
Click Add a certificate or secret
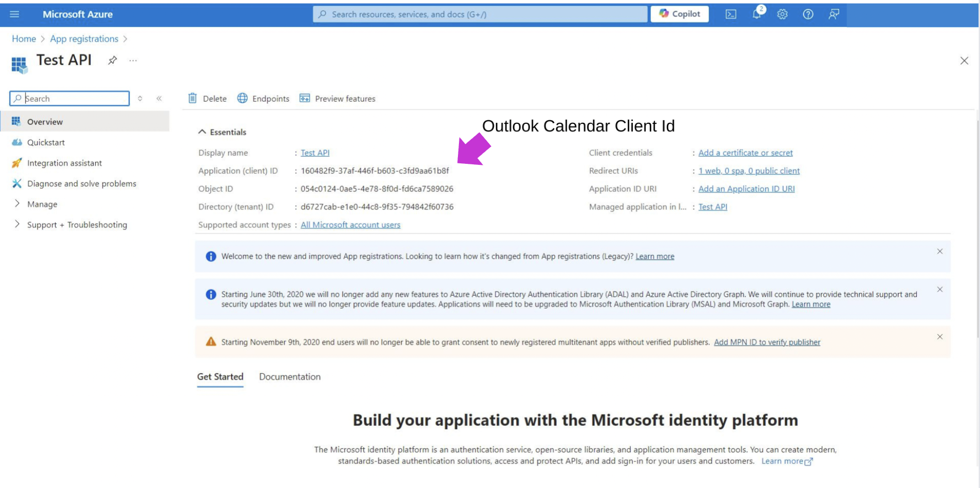[746, 153]
